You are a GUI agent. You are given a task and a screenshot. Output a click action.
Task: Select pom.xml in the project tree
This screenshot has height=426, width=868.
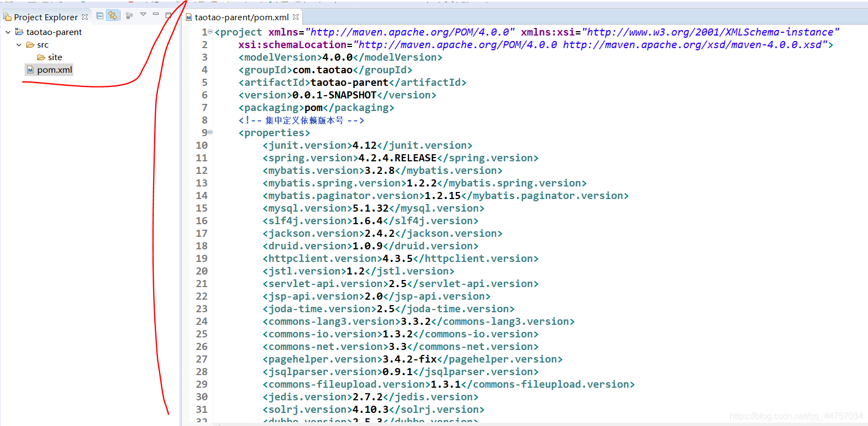[x=55, y=70]
